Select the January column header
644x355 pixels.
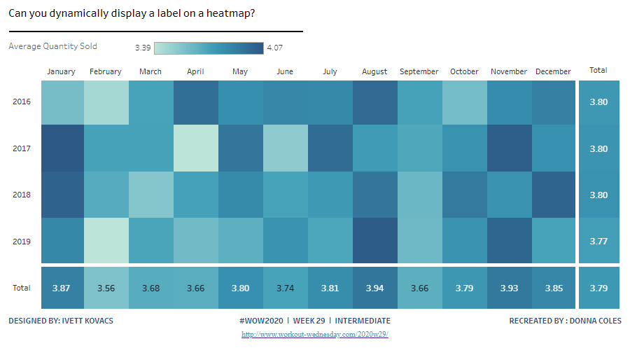point(61,71)
